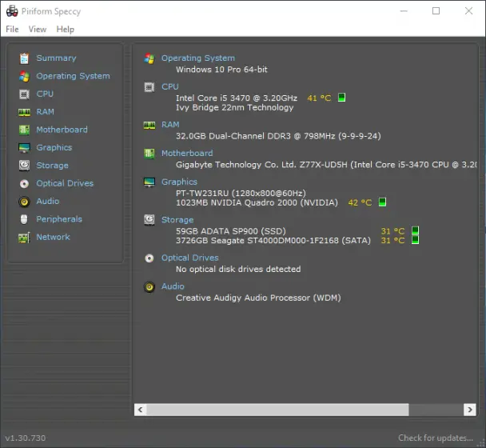Click the GPU temperature value 42 °C
Screen dimensions: 486x448
[360, 202]
